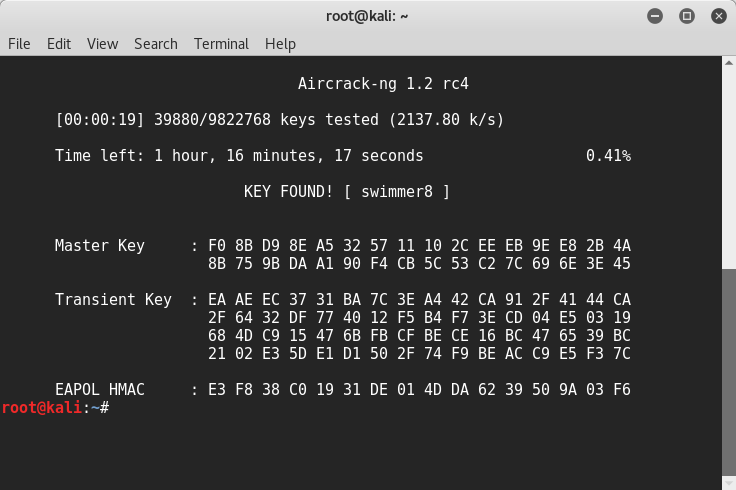Click the 'Master Key' label
736x490 pixels.
coord(100,245)
